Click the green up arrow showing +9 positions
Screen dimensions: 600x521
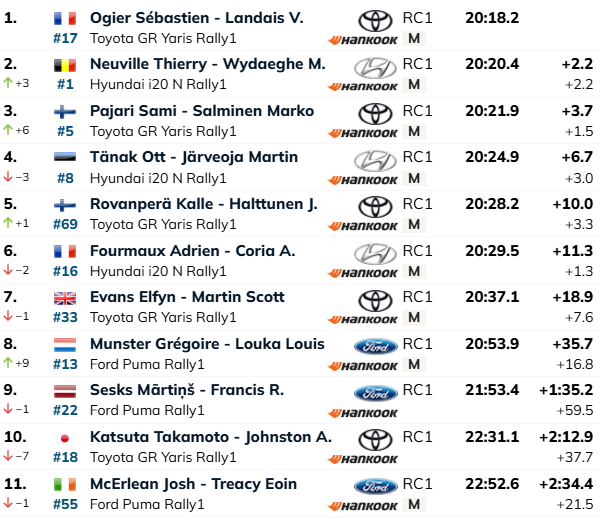[x=8, y=362]
